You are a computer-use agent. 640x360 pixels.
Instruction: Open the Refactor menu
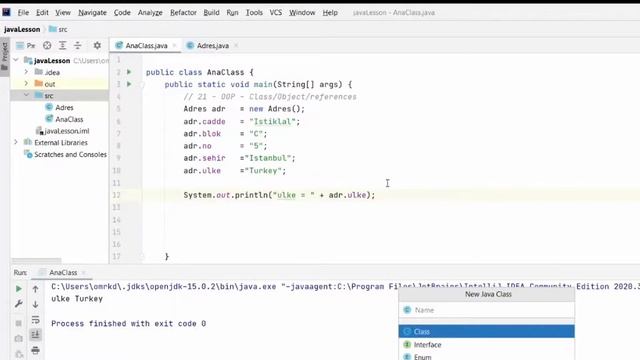pos(183,13)
